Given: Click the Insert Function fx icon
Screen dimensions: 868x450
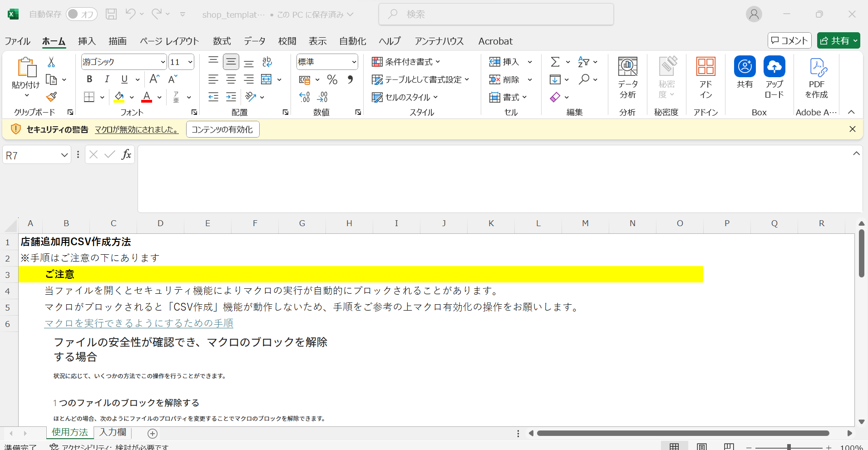Looking at the screenshot, I should tap(126, 155).
